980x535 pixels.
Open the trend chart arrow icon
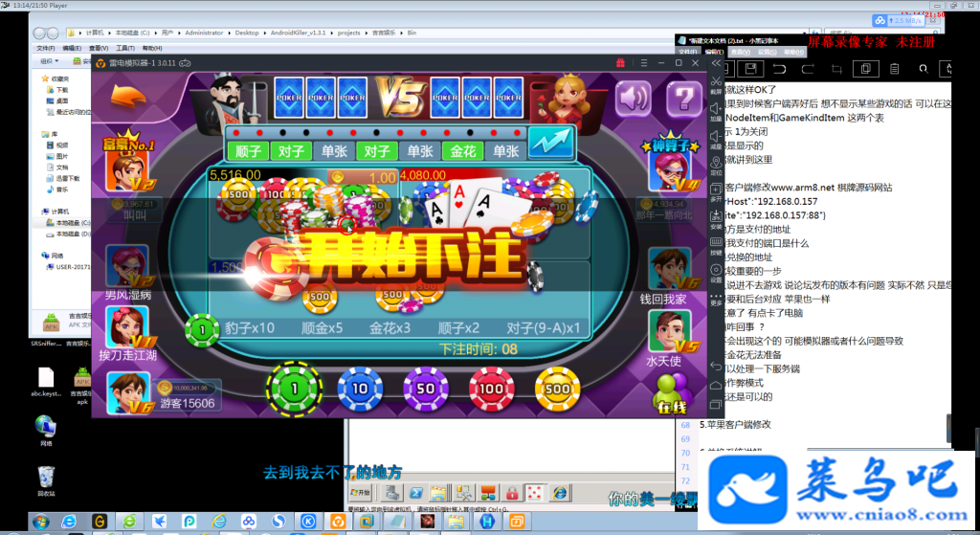pyautogui.click(x=550, y=144)
